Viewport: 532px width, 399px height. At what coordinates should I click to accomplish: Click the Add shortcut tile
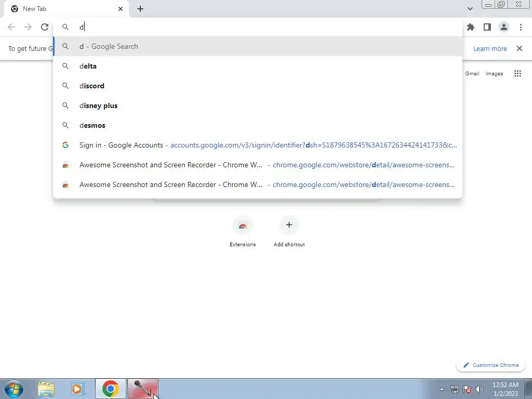289,231
